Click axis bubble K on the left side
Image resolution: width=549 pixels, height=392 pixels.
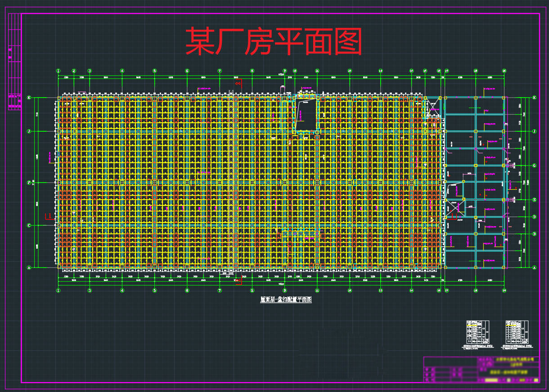point(29,98)
